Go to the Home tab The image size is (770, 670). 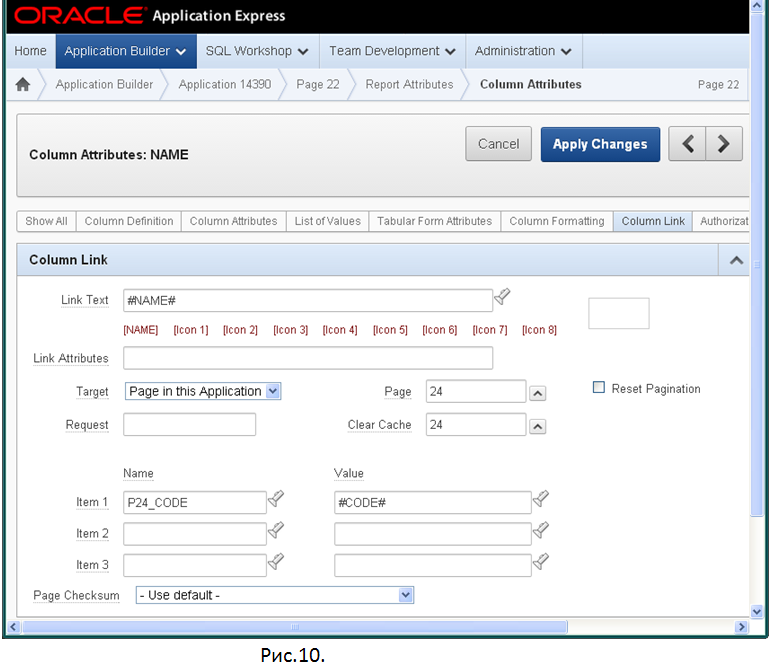[x=30, y=51]
